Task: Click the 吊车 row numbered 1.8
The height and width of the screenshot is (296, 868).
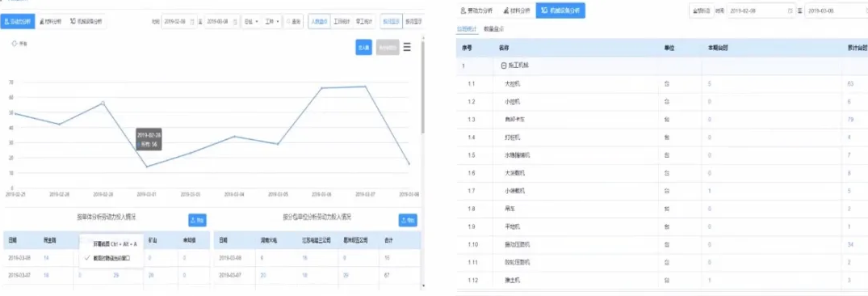Action: 663,209
